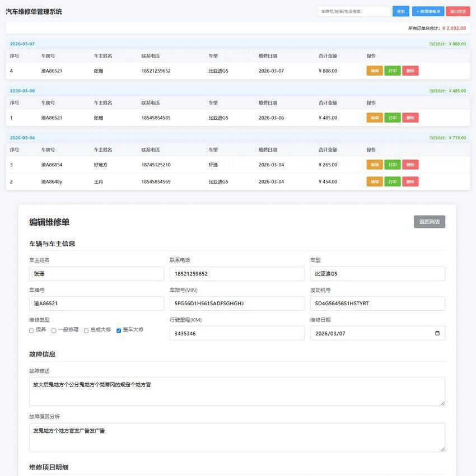The width and height of the screenshot is (476, 476).
Task: Edit the ¥454.00 order for 王丹
Action: 374,180
